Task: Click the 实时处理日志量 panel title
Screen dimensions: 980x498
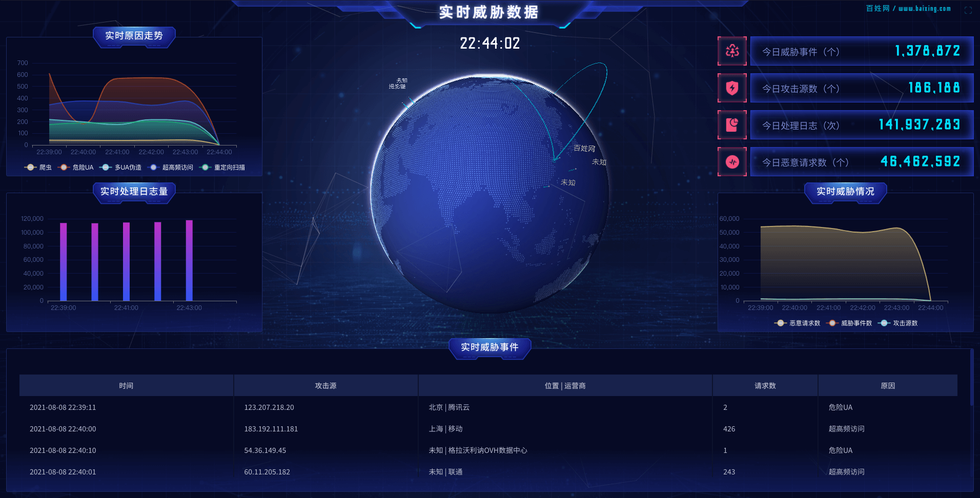Action: click(134, 192)
